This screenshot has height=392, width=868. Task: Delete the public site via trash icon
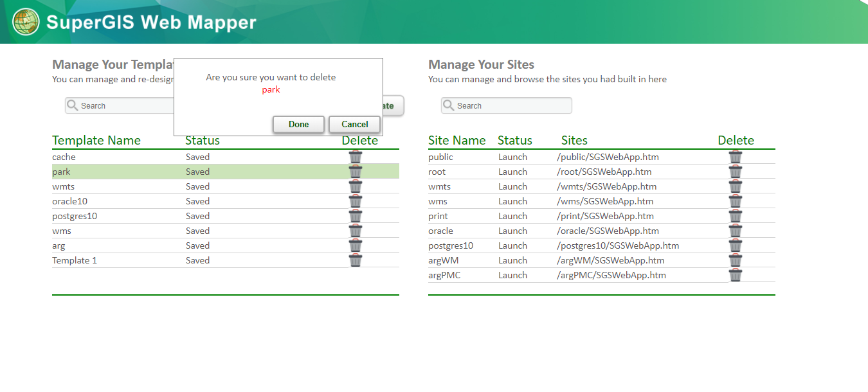736,157
